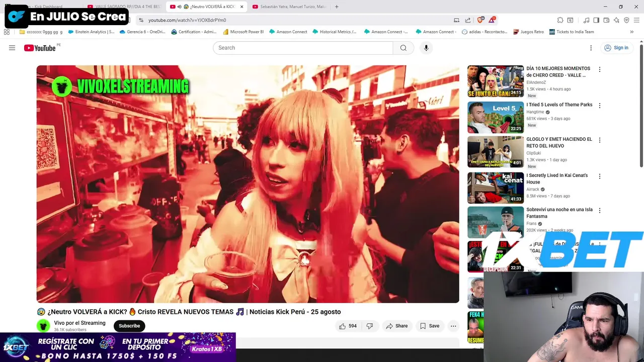Screen dimensions: 644x362
Task: Open the Brave Wallet icon
Action: pyautogui.click(x=606, y=20)
